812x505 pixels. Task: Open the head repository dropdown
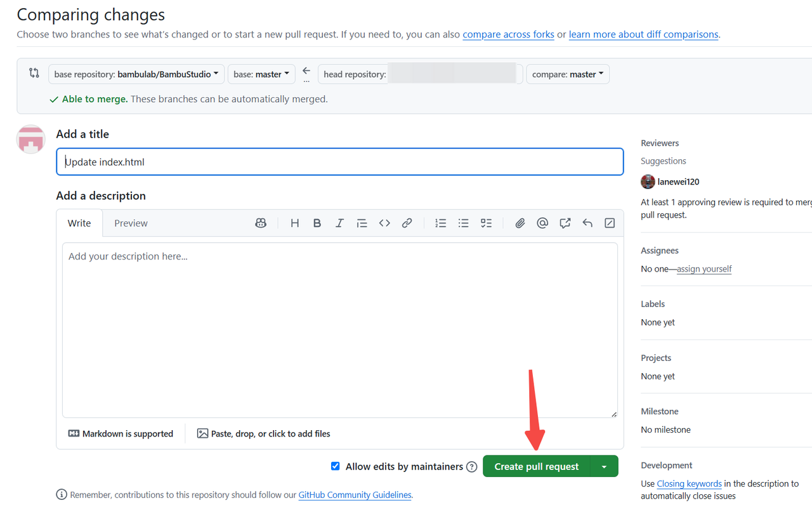tap(421, 74)
